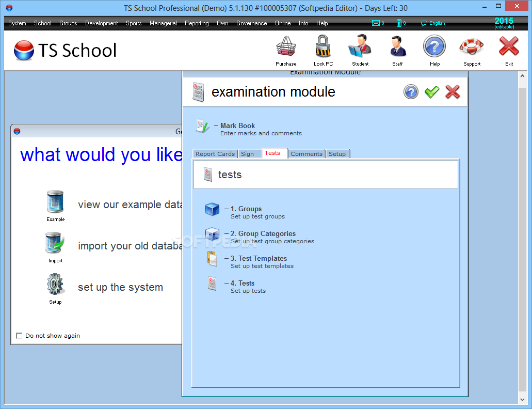The height and width of the screenshot is (409, 532).
Task: Open the Support lifebuoy icon
Action: pyautogui.click(x=472, y=46)
